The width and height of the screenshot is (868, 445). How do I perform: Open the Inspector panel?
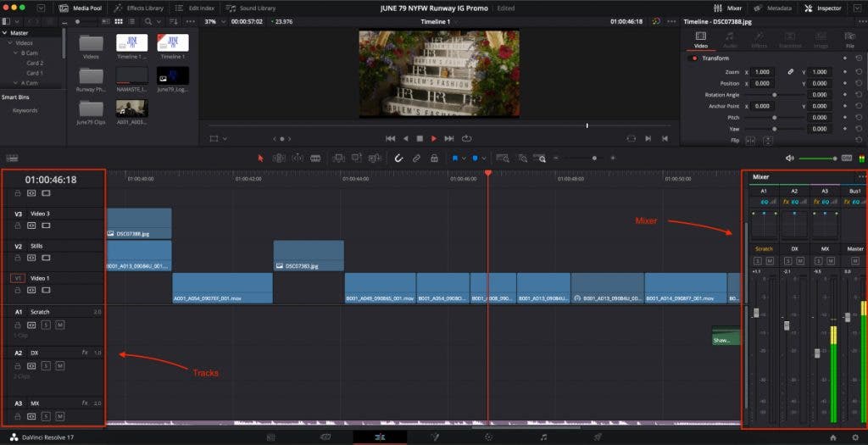pos(823,8)
